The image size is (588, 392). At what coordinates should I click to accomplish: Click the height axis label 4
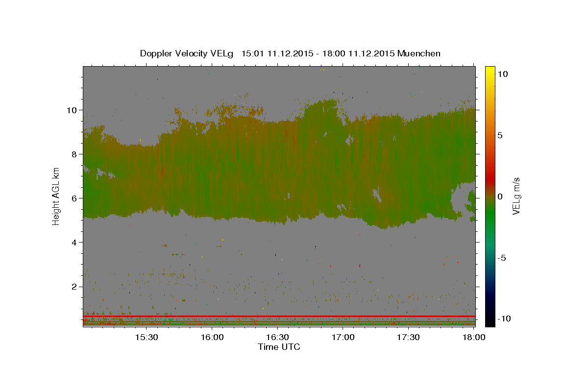coord(75,242)
